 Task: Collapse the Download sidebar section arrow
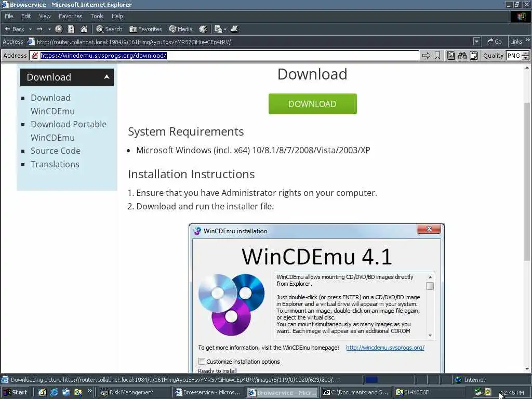point(107,77)
